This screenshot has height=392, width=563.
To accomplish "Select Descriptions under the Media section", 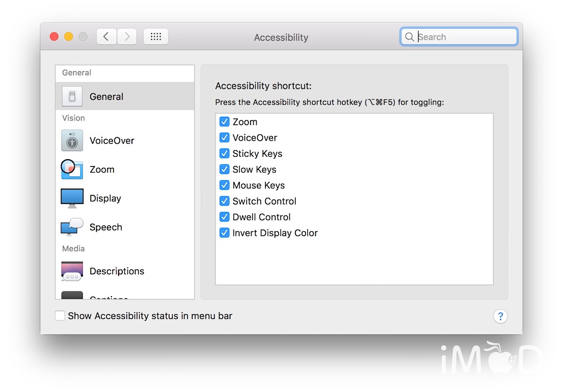I will (72, 271).
